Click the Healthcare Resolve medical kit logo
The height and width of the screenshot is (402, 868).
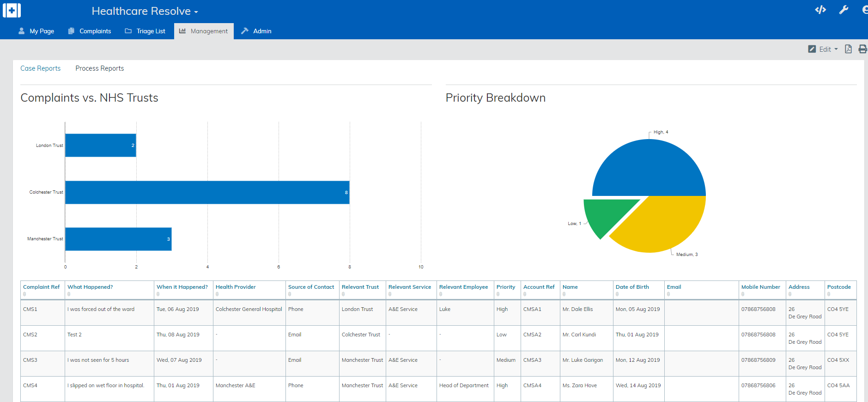point(12,10)
